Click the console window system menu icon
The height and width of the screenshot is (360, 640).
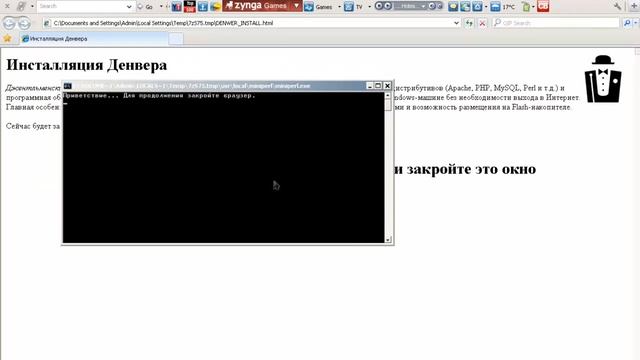point(68,86)
